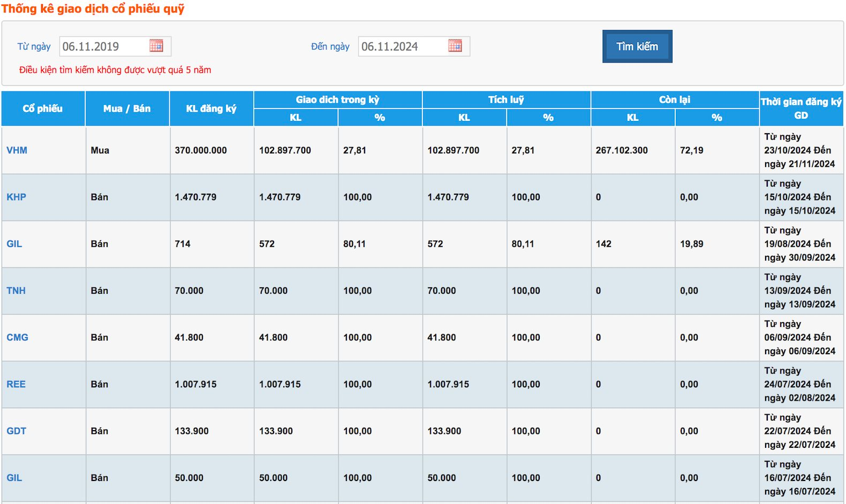Select the Tích luỹ column group header

coord(506,100)
